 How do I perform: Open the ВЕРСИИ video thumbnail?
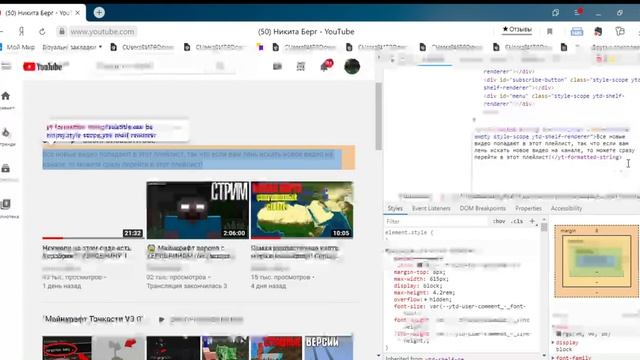click(x=329, y=348)
